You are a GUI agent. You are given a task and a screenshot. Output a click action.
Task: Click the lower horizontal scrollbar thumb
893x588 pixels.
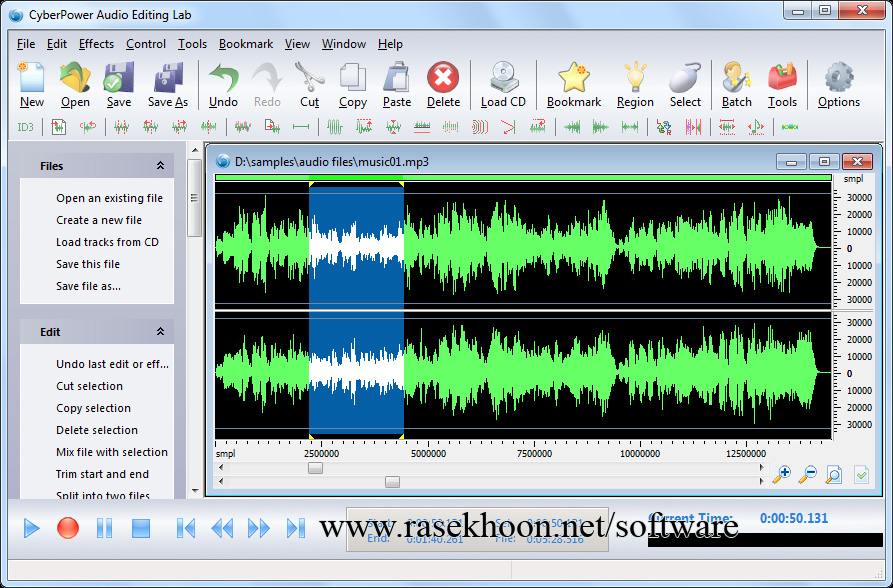pos(392,481)
